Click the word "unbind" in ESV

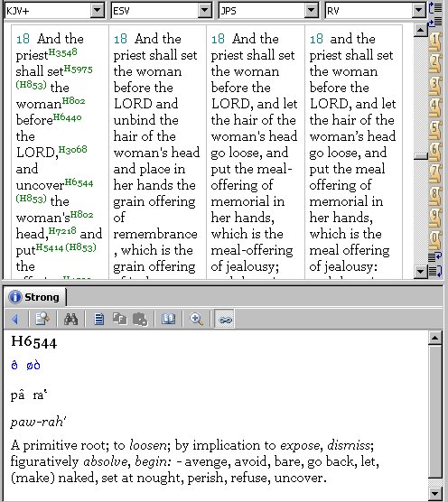pos(135,120)
